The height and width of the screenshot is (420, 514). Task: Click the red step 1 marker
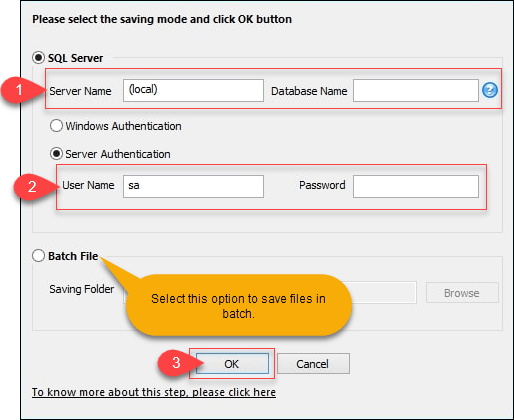pos(19,90)
